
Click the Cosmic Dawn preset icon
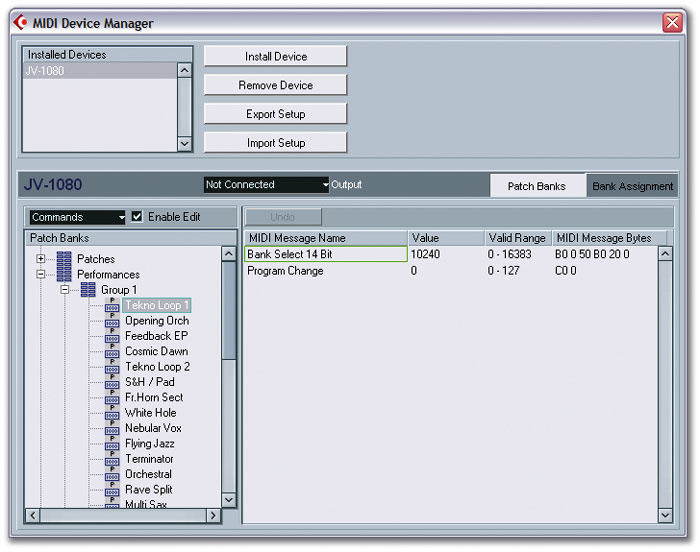click(x=112, y=351)
